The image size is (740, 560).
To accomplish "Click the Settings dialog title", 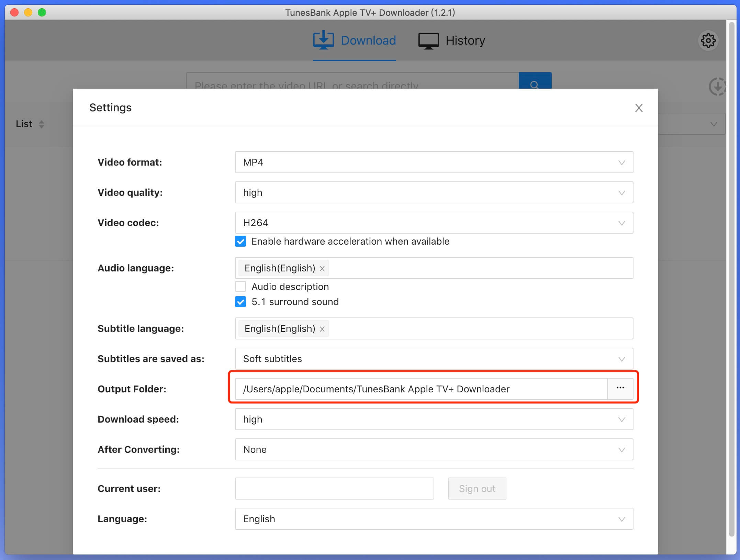I will 110,108.
